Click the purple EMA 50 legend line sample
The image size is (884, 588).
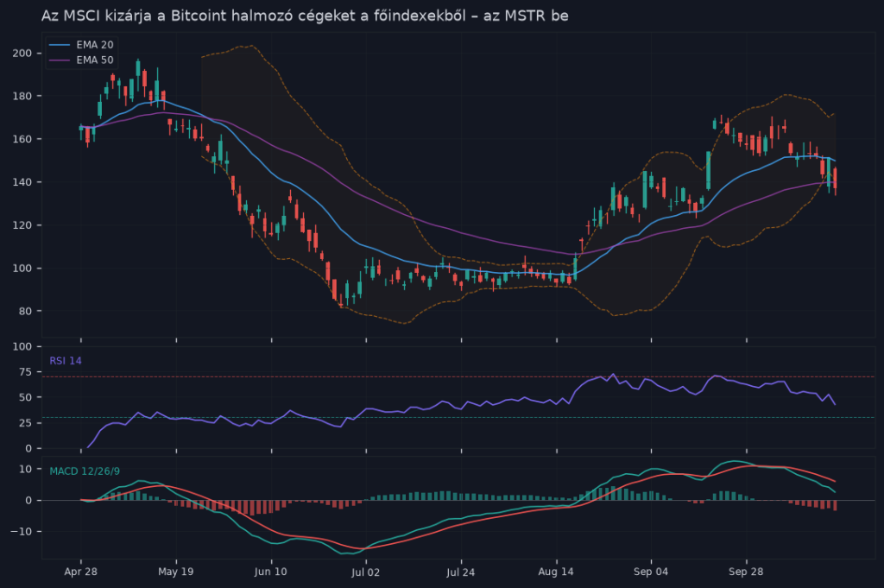(x=60, y=60)
